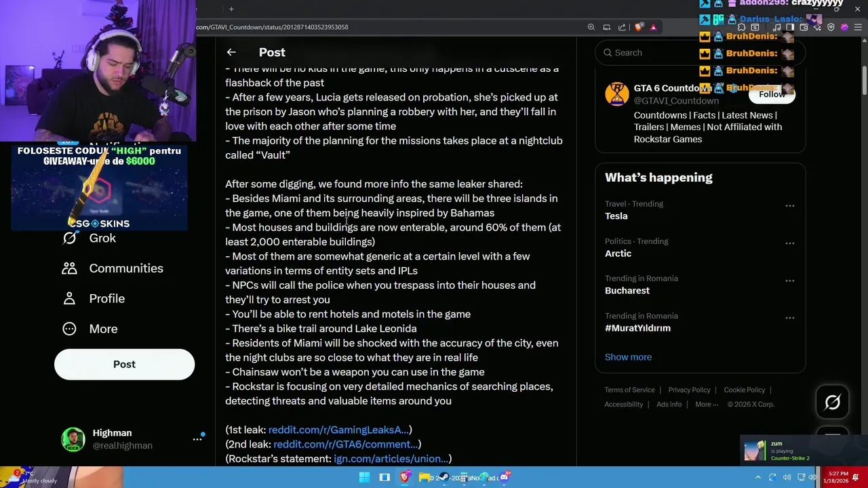The image size is (868, 488).
Task: Go to Profile in sidebar
Action: click(x=94, y=298)
